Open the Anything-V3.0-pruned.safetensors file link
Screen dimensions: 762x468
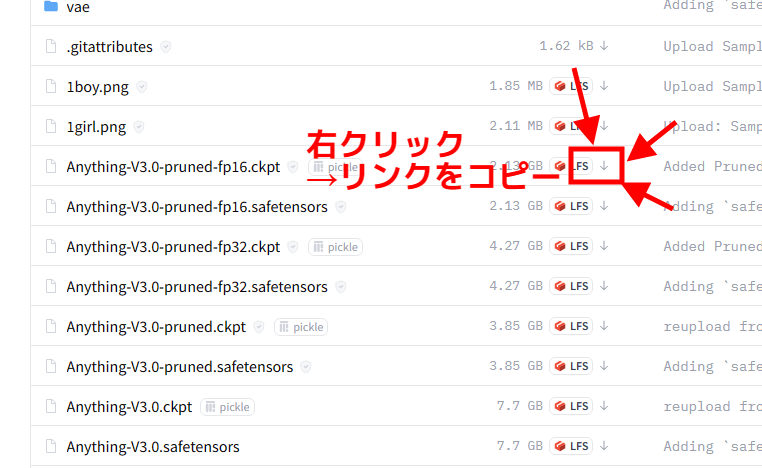[180, 367]
